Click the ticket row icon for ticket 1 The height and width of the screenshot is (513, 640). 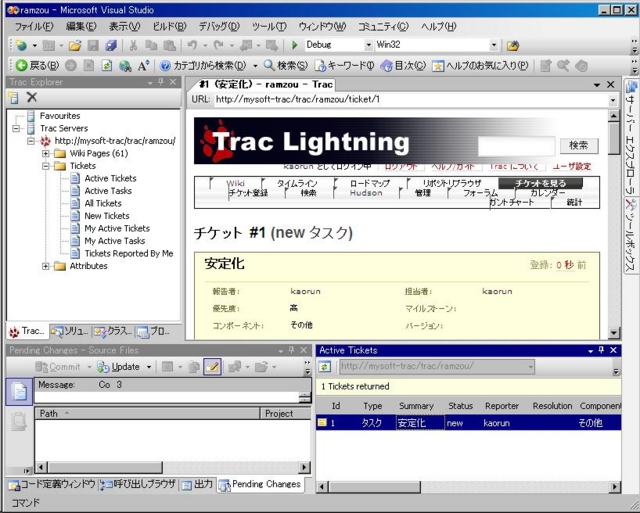pos(322,422)
